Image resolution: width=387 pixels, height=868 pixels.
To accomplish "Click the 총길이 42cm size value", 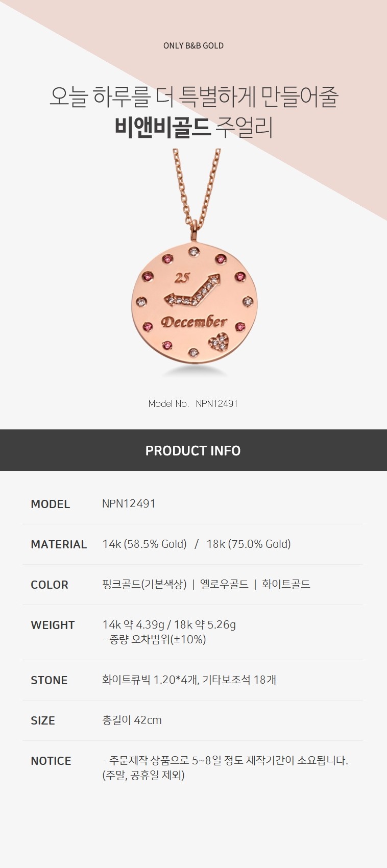I will tap(132, 720).
